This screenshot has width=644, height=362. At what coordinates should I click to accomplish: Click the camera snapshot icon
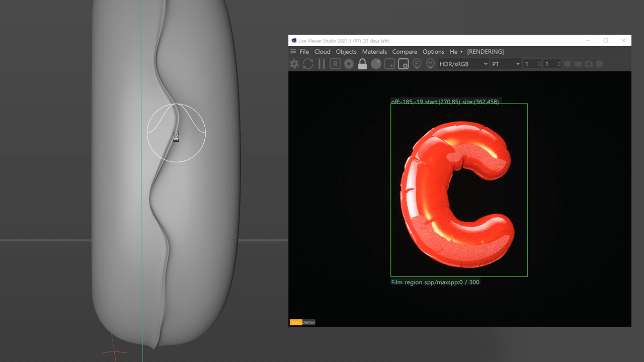[x=589, y=64]
